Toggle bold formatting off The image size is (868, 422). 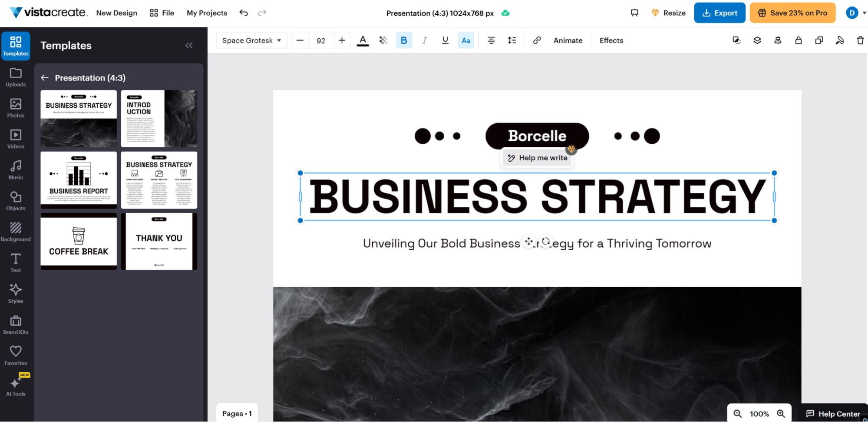click(x=403, y=40)
